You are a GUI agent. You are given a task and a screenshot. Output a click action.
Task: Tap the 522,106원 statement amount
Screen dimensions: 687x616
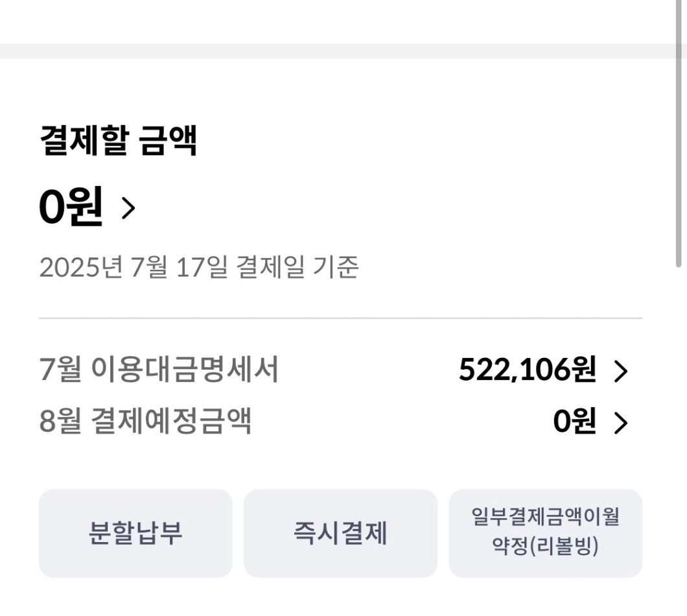tap(528, 370)
